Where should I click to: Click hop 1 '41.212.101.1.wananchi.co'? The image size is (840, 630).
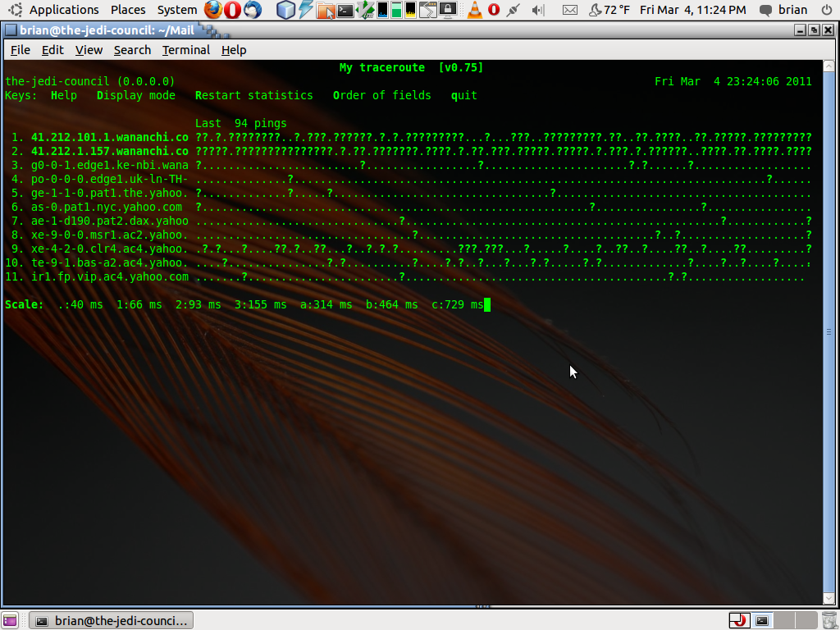click(x=110, y=137)
